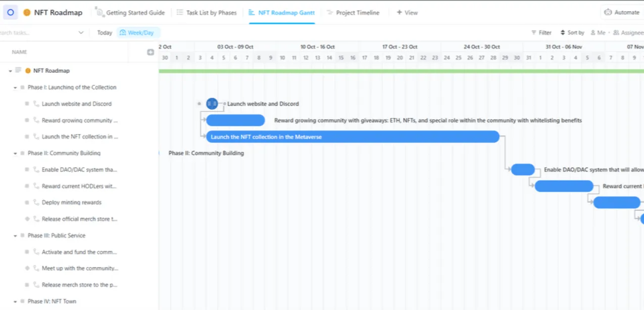This screenshot has height=310, width=644.
Task: Click the green NFT Roadmap progress bar
Action: coord(401,71)
